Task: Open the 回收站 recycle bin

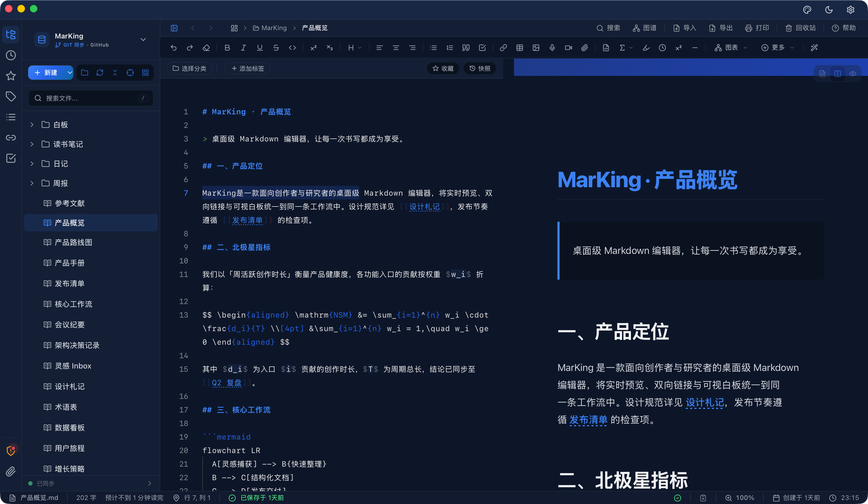Action: click(x=800, y=28)
